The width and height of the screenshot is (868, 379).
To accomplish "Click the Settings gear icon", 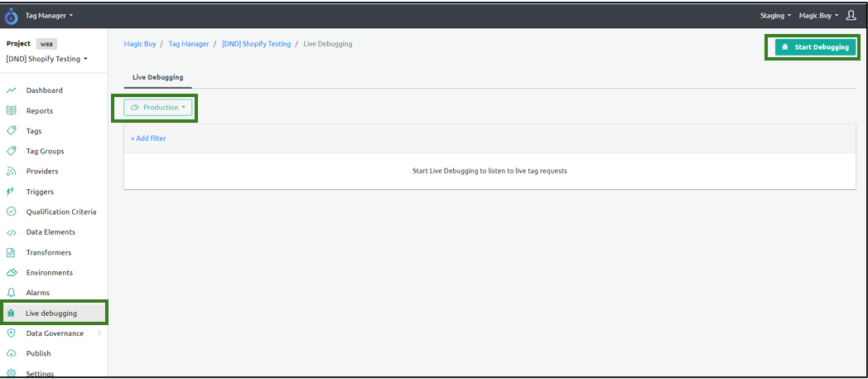I will (x=11, y=373).
